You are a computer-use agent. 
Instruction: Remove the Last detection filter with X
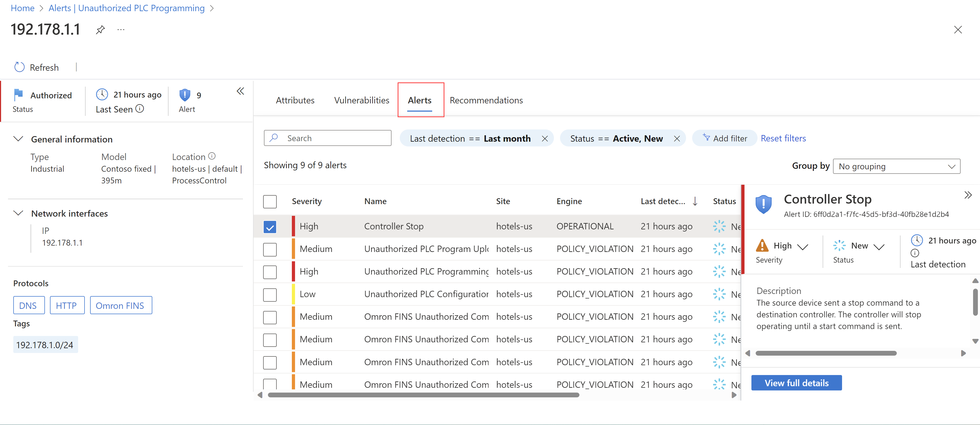coord(545,138)
